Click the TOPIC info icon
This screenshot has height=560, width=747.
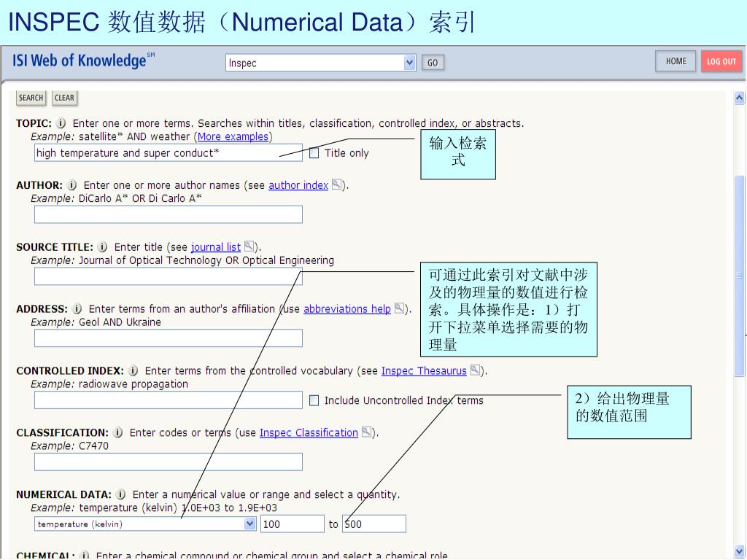pyautogui.click(x=61, y=122)
